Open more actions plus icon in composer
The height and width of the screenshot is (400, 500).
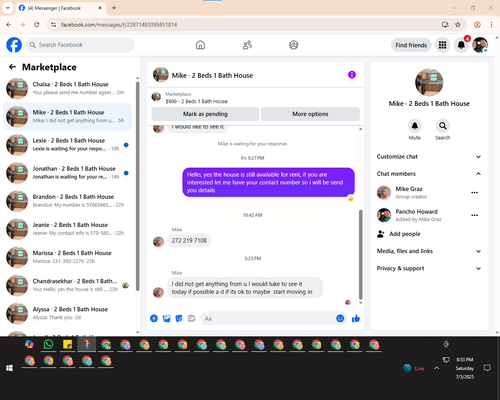click(154, 318)
